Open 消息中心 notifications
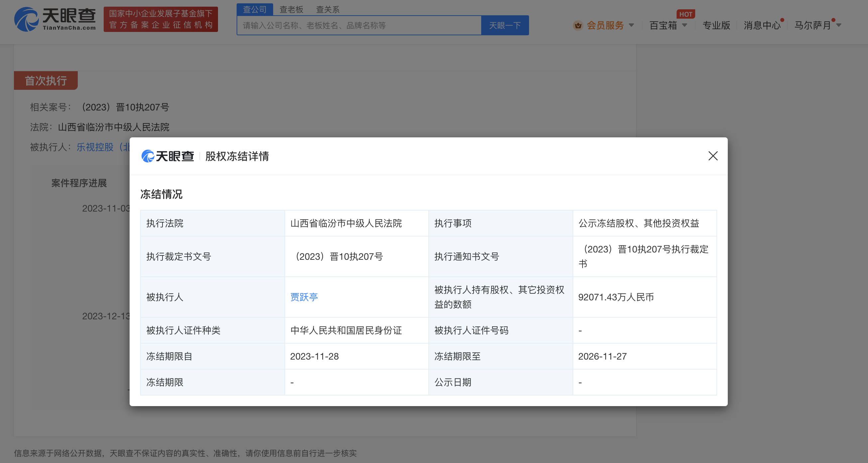This screenshot has width=868, height=463. (762, 25)
